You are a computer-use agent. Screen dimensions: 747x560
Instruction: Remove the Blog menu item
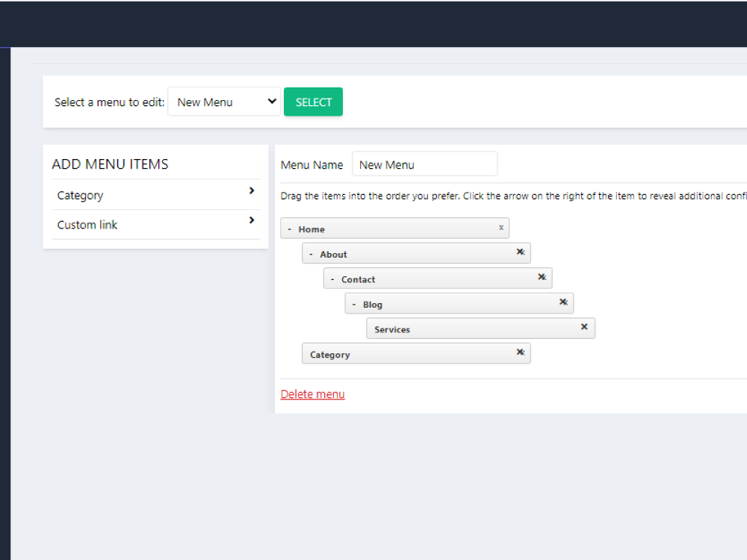tap(563, 302)
